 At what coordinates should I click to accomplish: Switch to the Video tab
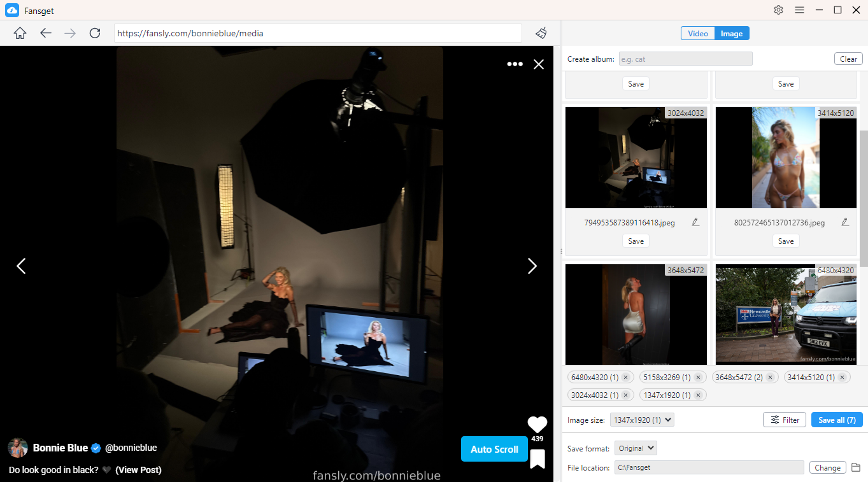pos(697,34)
